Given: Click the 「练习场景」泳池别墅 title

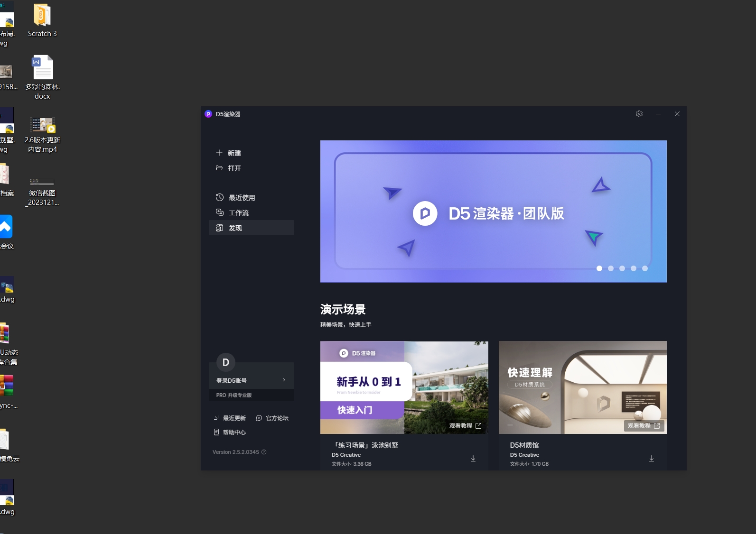Looking at the screenshot, I should click(x=365, y=445).
